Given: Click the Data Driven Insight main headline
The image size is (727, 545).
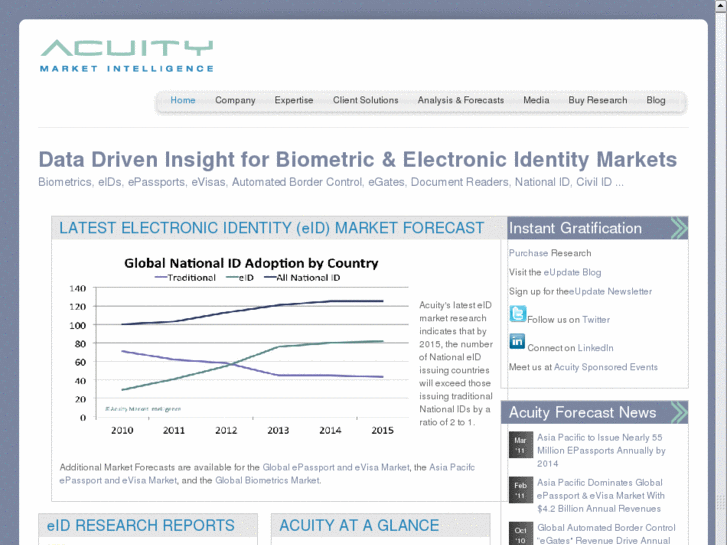Looking at the screenshot, I should 357,160.
